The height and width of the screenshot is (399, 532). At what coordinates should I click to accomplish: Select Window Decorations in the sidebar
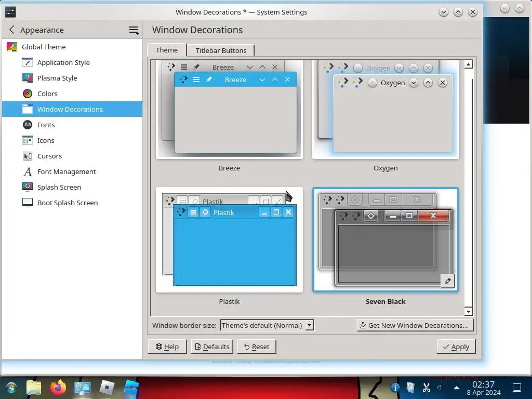72,109
